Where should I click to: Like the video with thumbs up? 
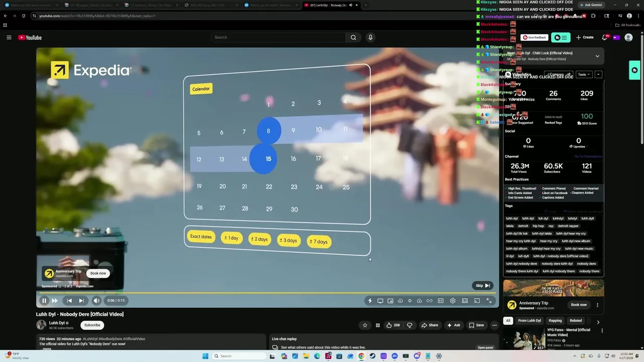tap(393, 325)
